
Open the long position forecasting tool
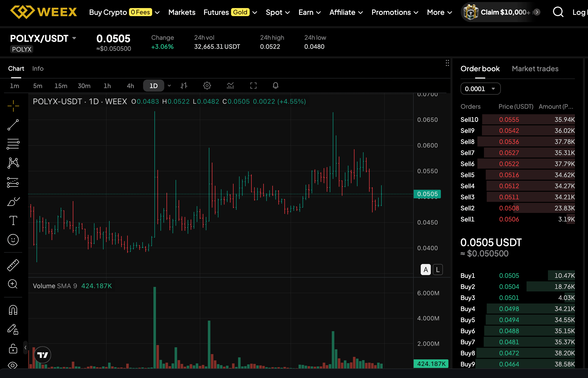tap(13, 182)
